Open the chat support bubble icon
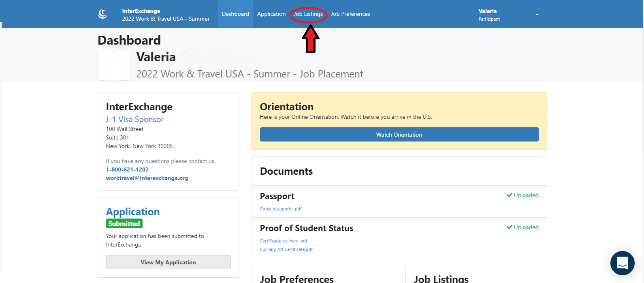The height and width of the screenshot is (283, 644). tap(622, 263)
